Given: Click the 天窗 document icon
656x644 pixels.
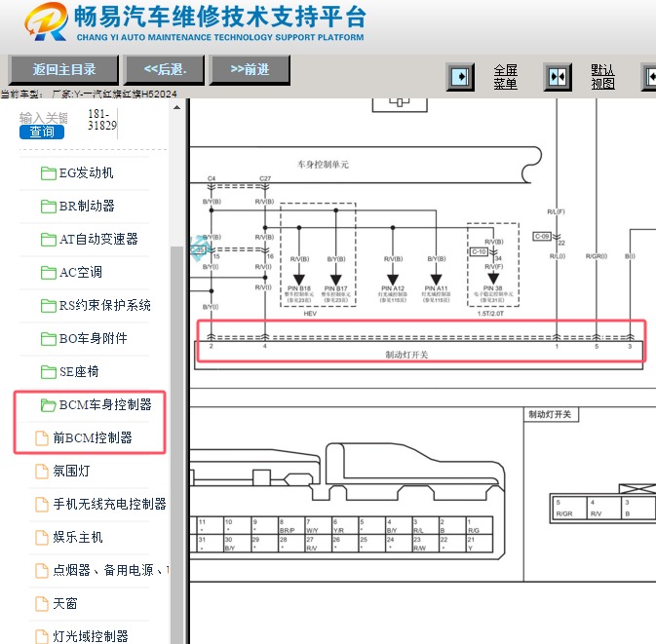Looking at the screenshot, I should (42, 603).
